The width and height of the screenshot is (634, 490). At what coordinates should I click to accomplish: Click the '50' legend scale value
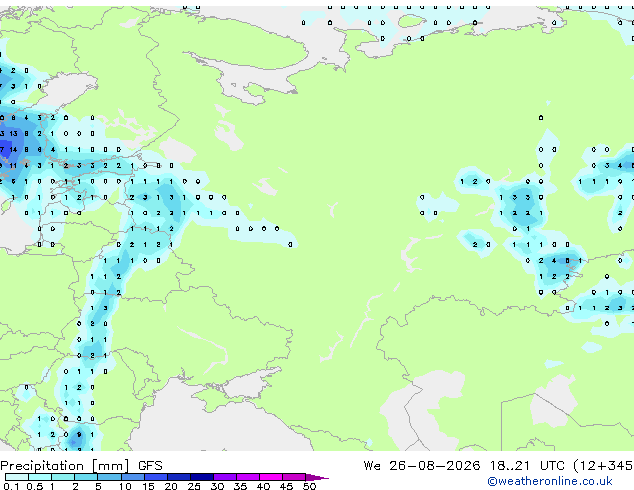(x=310, y=486)
